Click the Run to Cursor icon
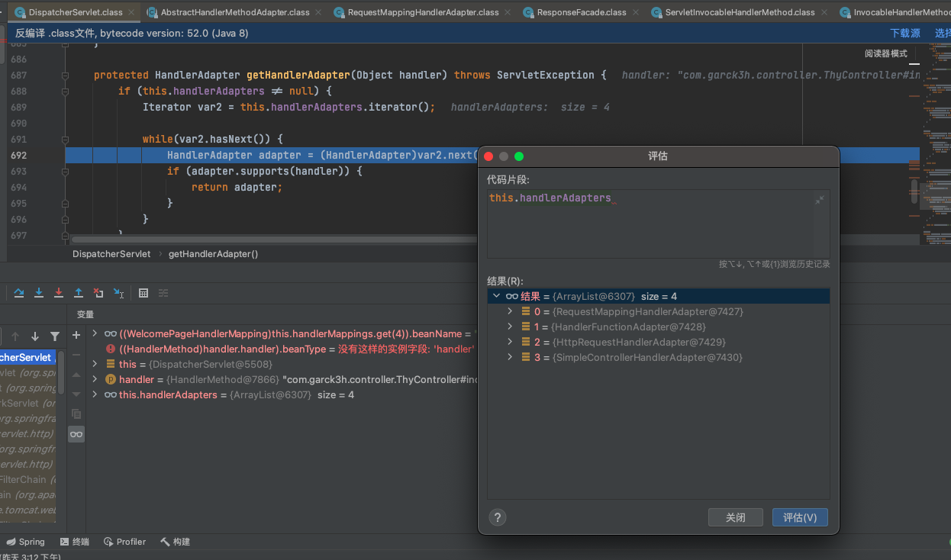Image resolution: width=951 pixels, height=560 pixels. pyautogui.click(x=118, y=293)
